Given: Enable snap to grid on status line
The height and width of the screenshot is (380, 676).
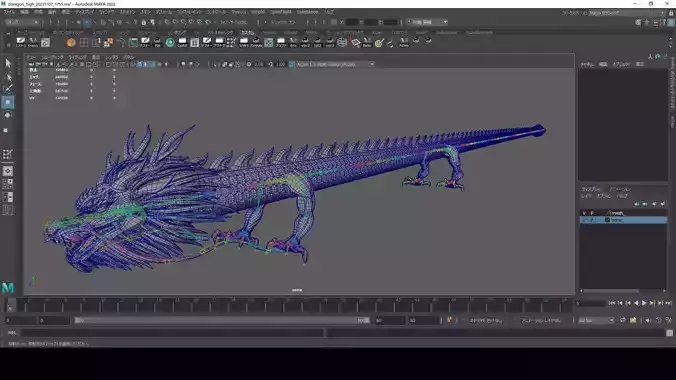Looking at the screenshot, I should tap(167, 22).
